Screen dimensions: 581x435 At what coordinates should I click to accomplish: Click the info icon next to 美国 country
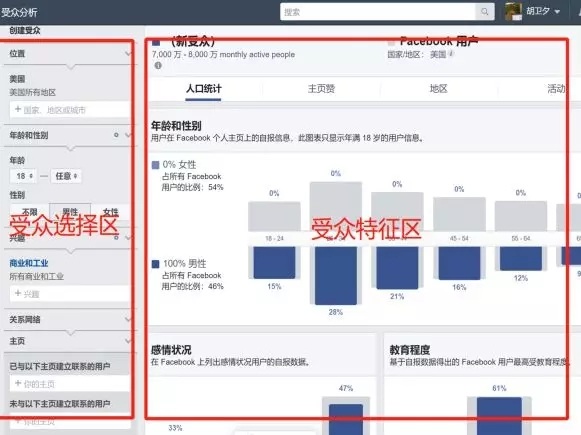tap(451, 53)
